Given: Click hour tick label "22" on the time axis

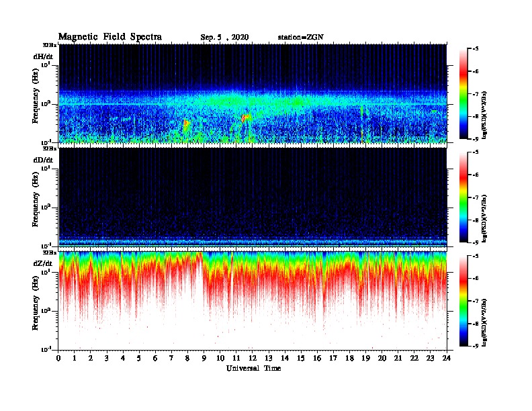Looking at the screenshot, I should [414, 359].
